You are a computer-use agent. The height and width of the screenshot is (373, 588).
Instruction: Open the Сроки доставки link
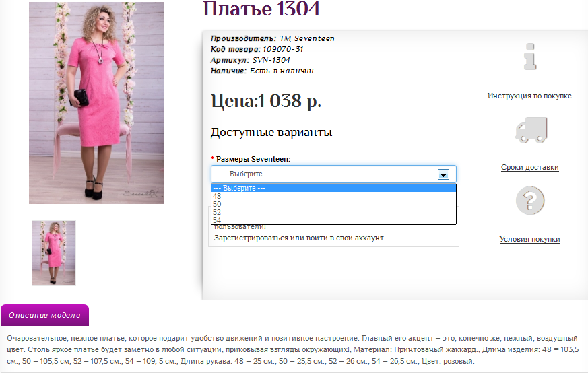pos(529,167)
